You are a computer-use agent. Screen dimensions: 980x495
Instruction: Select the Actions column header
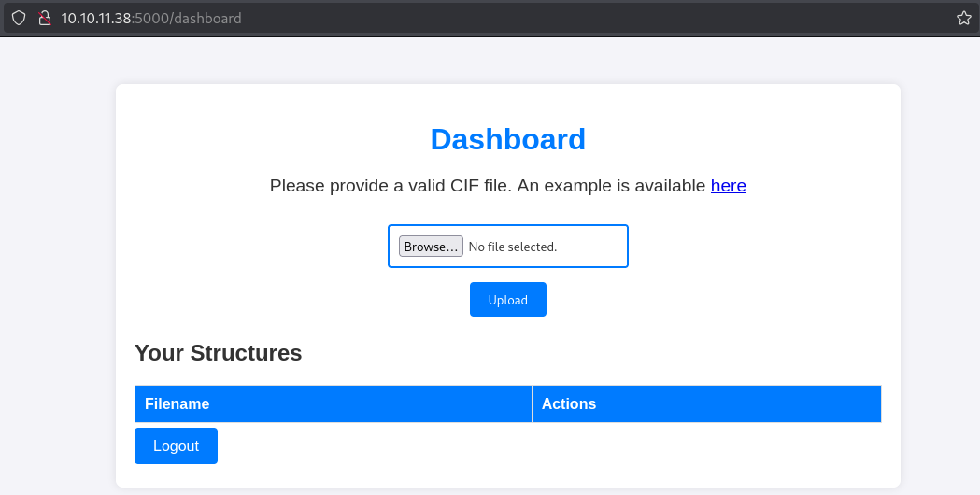pos(568,404)
